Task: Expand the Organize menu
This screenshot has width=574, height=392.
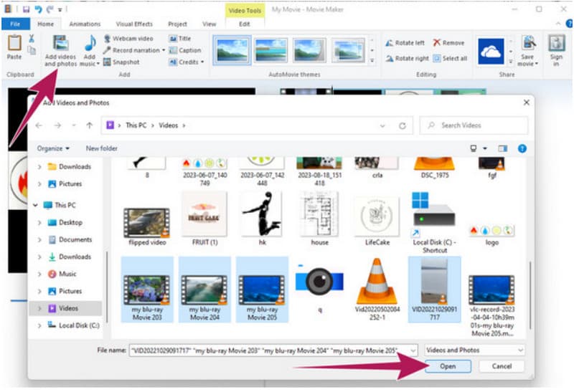Action: pyautogui.click(x=54, y=148)
